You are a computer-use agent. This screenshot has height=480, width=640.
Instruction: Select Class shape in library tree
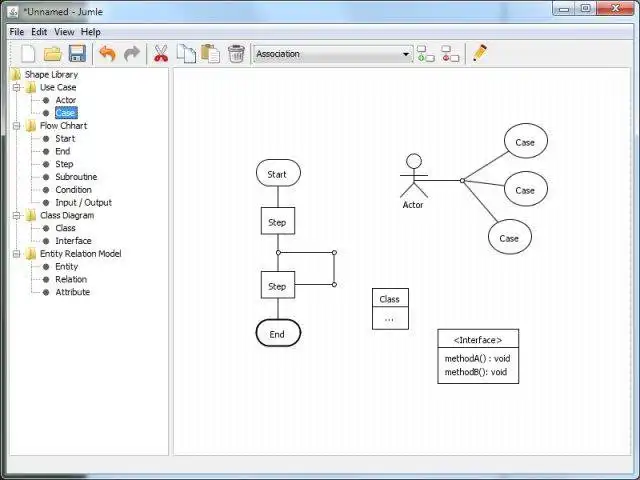[65, 228]
